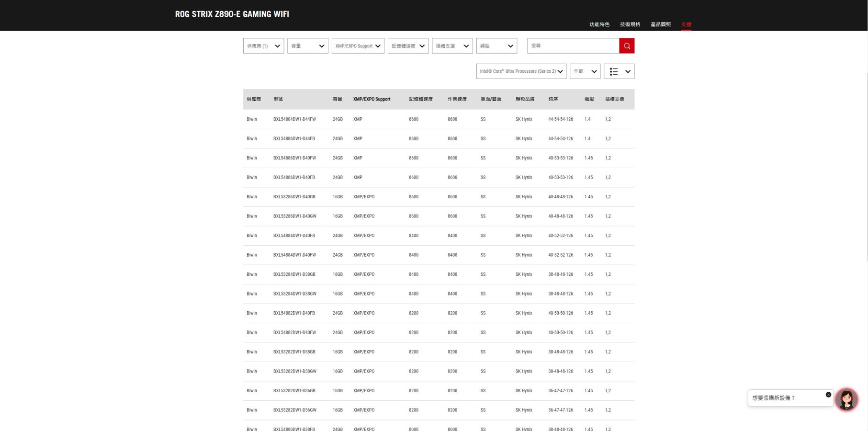Screen dimensions: 868x431
Task: Open the 插槽支援 filter dropdown
Action: point(452,46)
